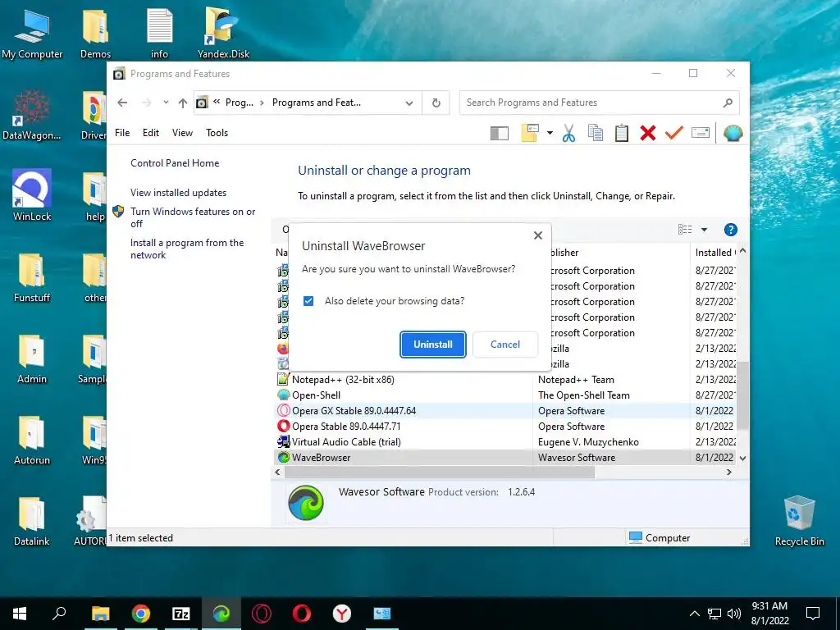Open taskbar search magnifier
Screen dimensions: 840x630
coord(59,614)
